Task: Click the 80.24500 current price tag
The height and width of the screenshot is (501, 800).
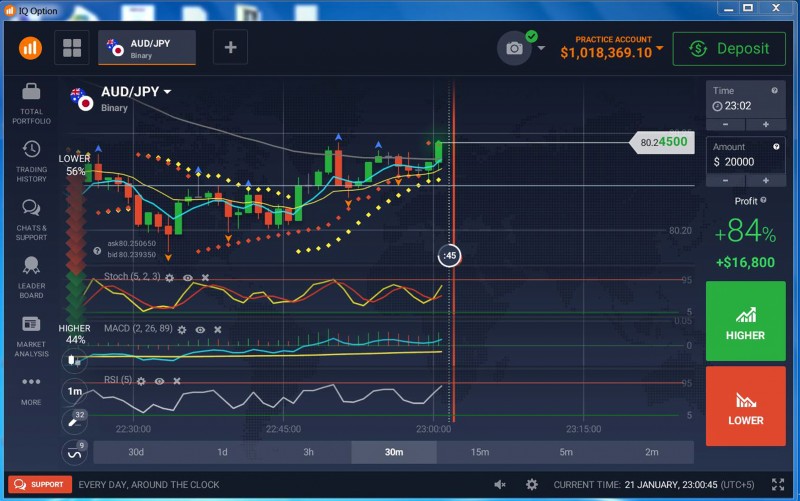Action: (662, 142)
